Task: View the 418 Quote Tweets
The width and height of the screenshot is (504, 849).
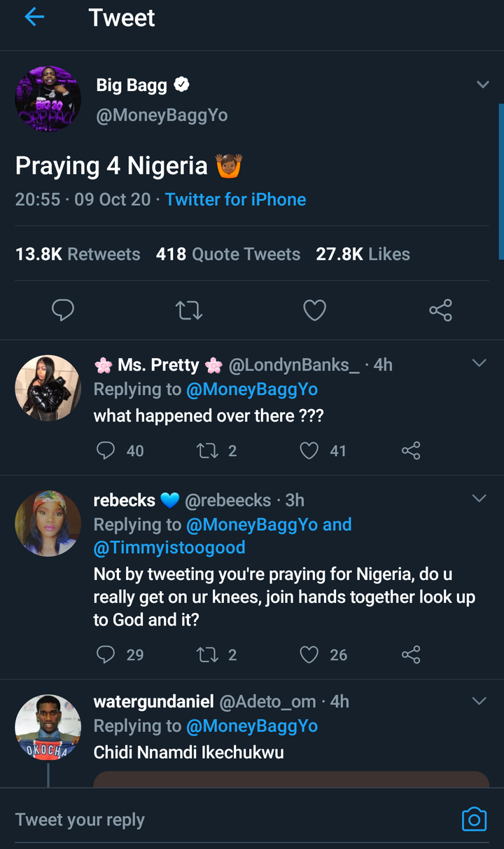Action: (x=228, y=254)
